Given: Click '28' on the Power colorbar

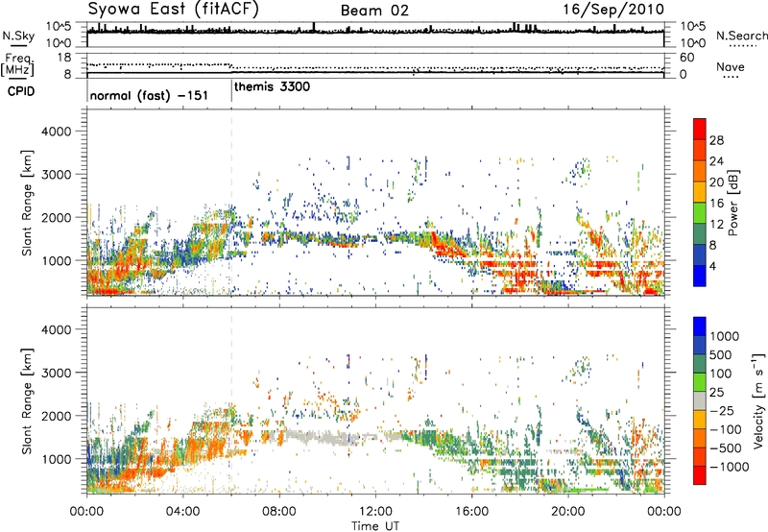Looking at the screenshot, I should coord(716,140).
